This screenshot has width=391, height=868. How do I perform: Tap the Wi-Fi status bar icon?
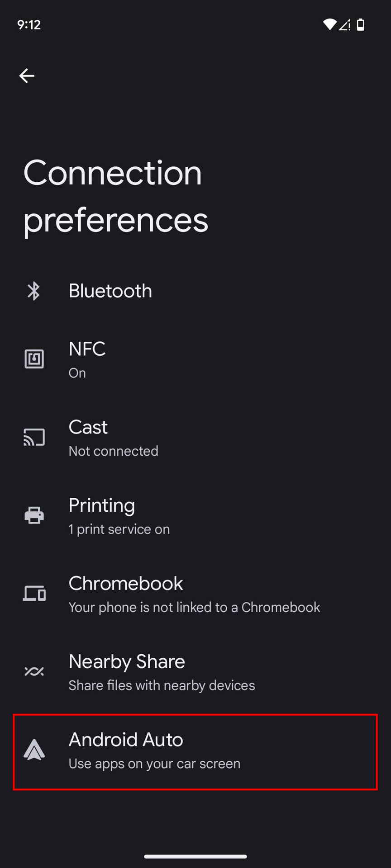[x=329, y=24]
